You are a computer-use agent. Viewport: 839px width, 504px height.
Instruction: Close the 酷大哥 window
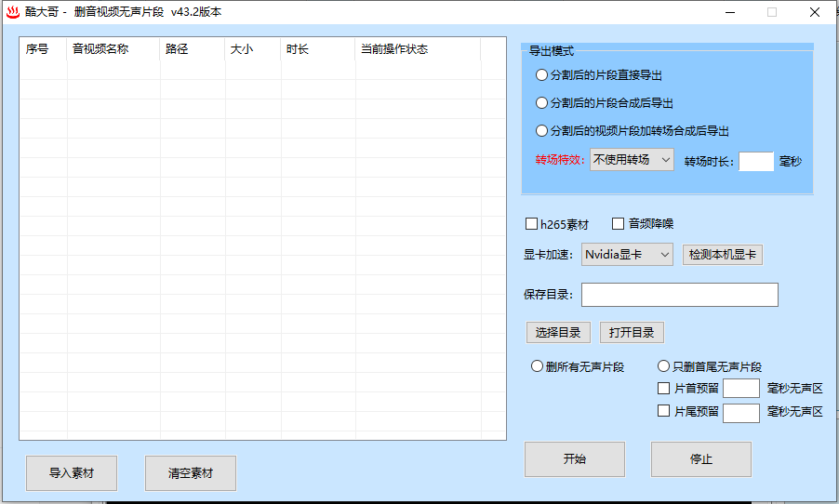pos(815,12)
